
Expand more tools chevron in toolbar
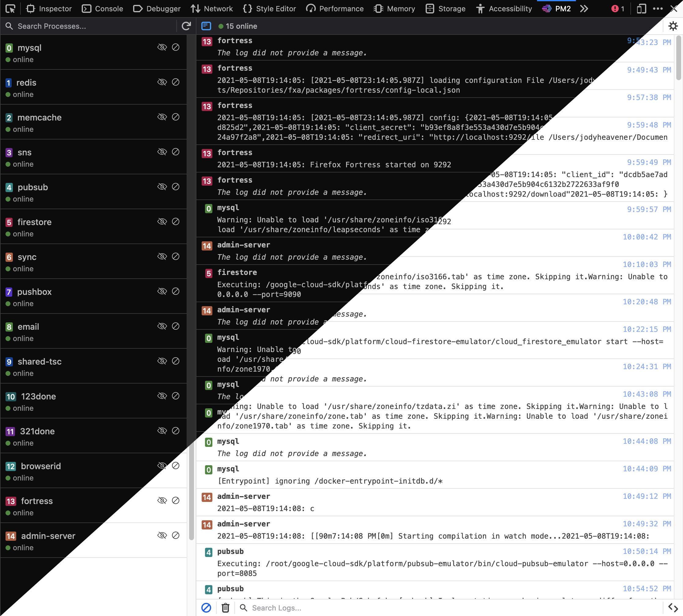click(x=584, y=9)
